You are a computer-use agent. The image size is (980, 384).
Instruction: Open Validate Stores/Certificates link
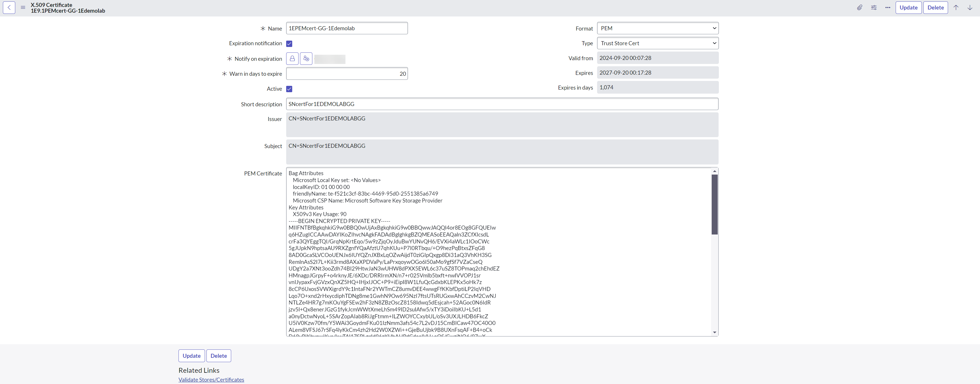pyautogui.click(x=211, y=380)
